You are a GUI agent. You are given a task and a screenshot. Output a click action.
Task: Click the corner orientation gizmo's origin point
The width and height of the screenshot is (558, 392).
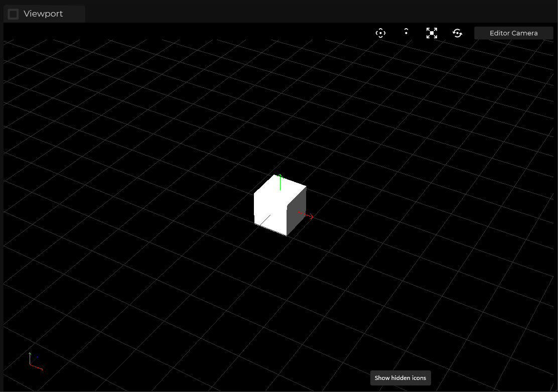tap(30, 364)
